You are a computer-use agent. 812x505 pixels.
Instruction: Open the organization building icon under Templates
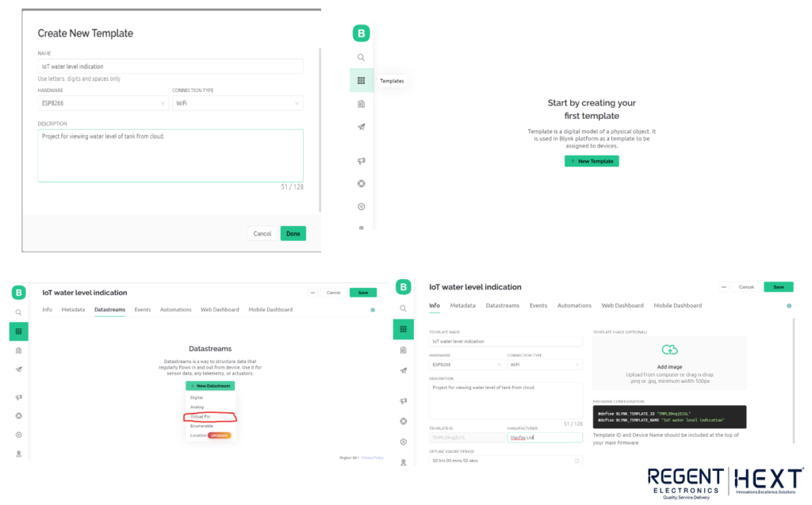coord(361,104)
